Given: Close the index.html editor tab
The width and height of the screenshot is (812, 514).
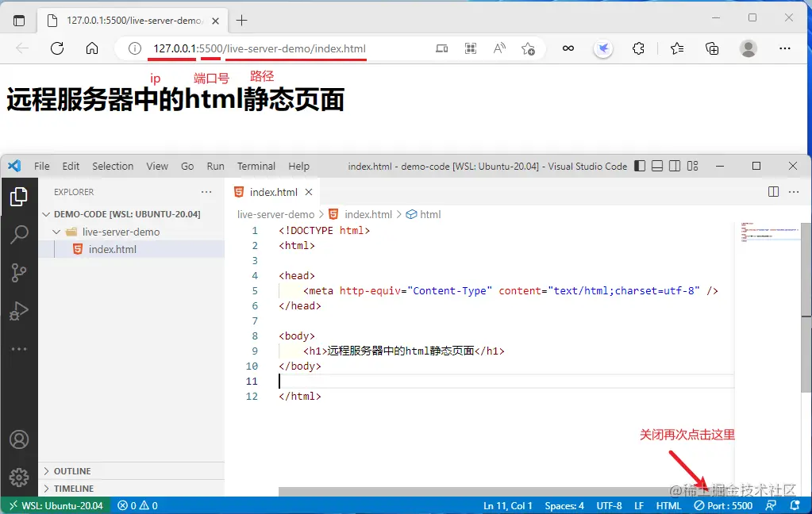Looking at the screenshot, I should tap(309, 192).
